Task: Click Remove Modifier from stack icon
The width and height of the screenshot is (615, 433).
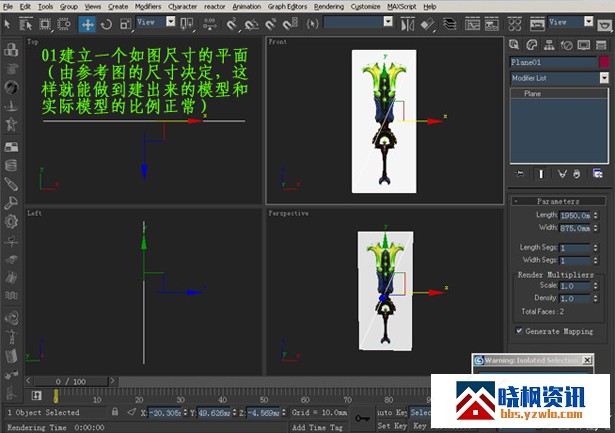Action: (577, 173)
